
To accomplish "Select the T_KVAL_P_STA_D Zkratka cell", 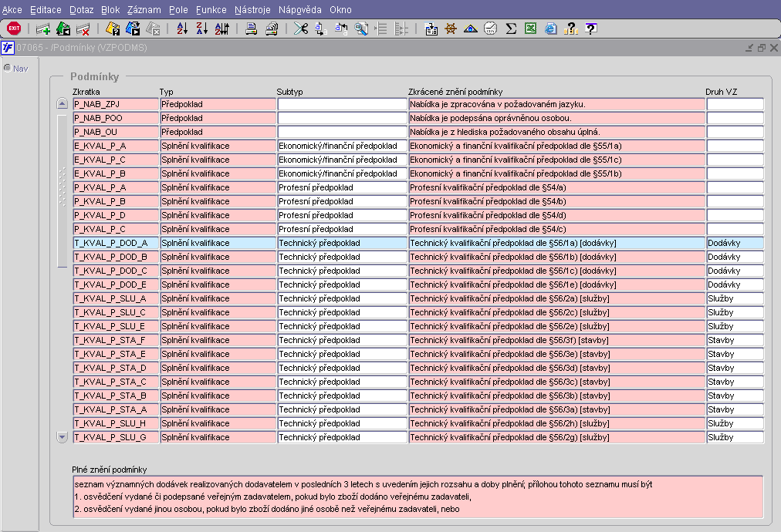I will click(116, 369).
